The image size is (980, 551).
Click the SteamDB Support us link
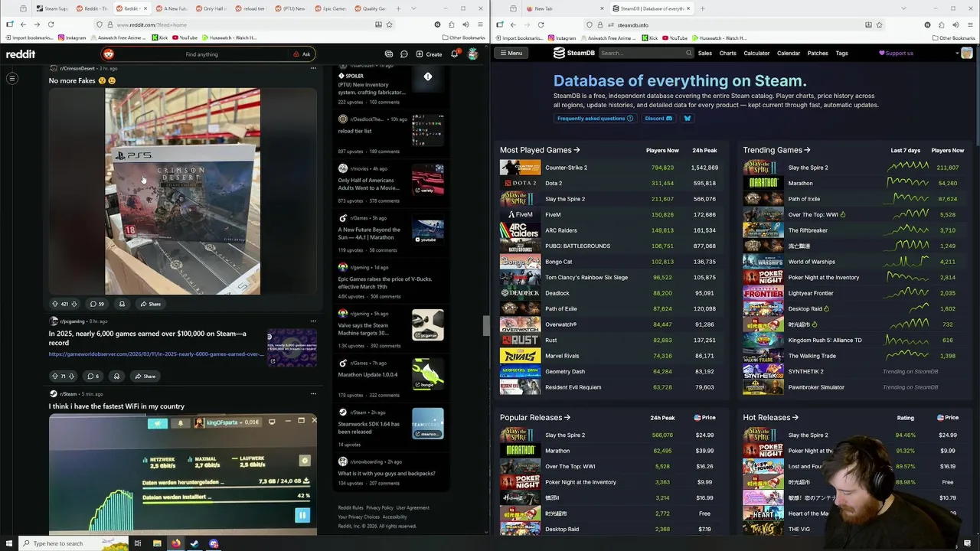tap(896, 53)
